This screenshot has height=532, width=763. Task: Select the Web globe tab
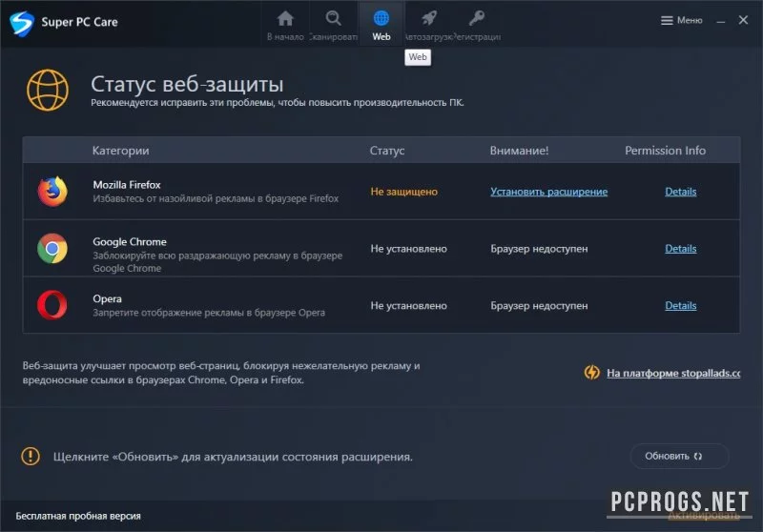pyautogui.click(x=381, y=19)
